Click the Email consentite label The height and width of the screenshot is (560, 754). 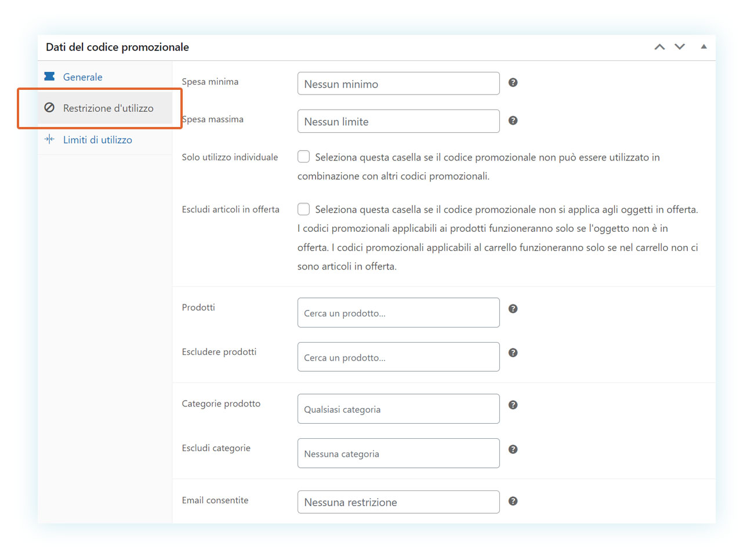(215, 500)
